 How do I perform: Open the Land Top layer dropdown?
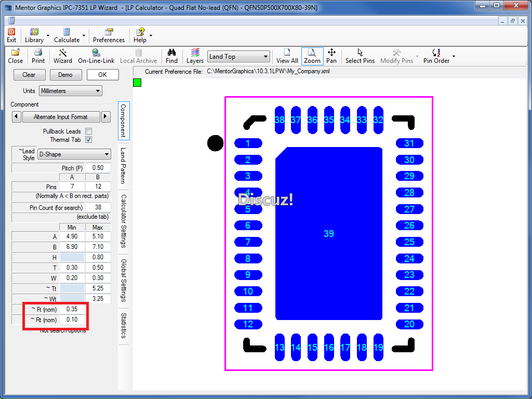click(238, 57)
